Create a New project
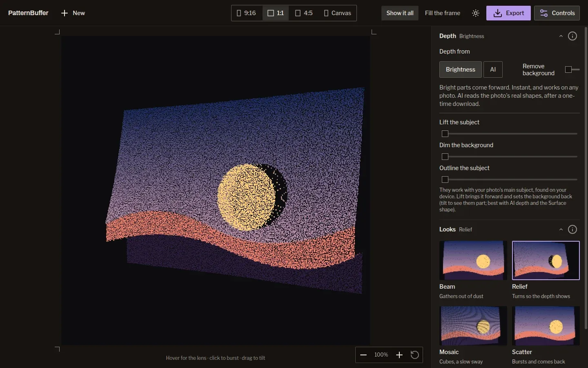Image resolution: width=588 pixels, height=368 pixels. pos(73,13)
